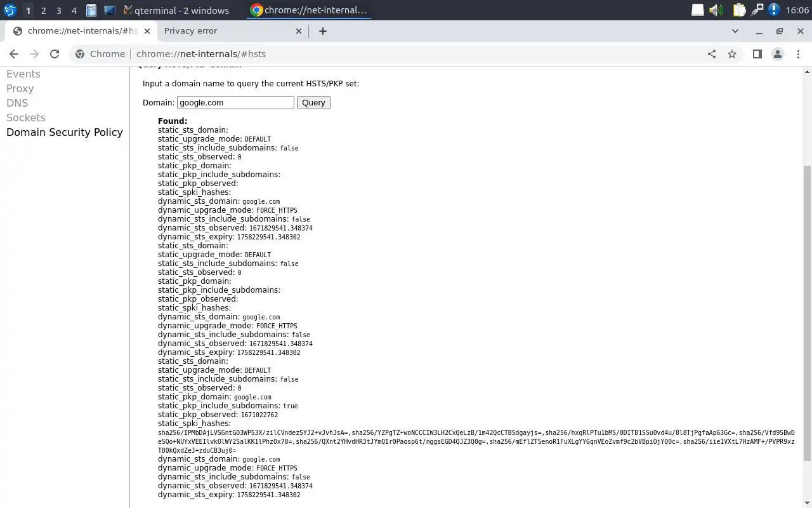The width and height of the screenshot is (812, 508).
Task: Share this page via share icon
Action: pos(712,54)
